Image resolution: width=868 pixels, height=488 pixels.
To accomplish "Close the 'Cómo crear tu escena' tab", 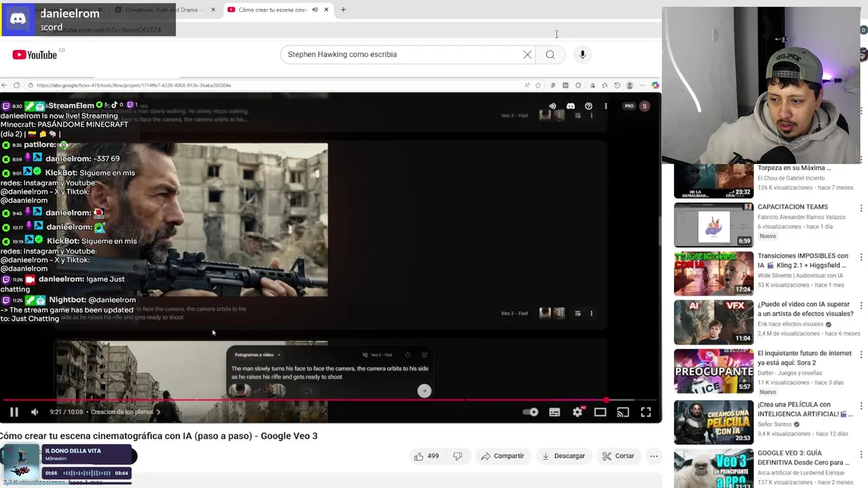I will [326, 9].
